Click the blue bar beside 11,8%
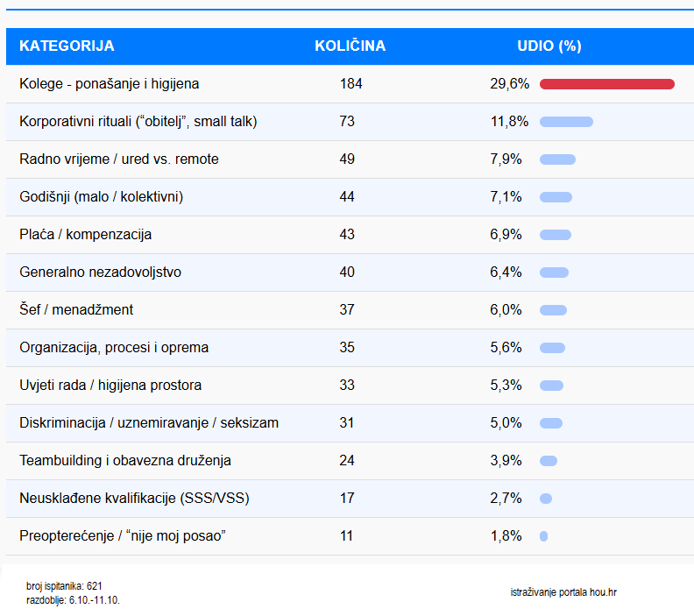This screenshot has height=616, width=694. [566, 122]
